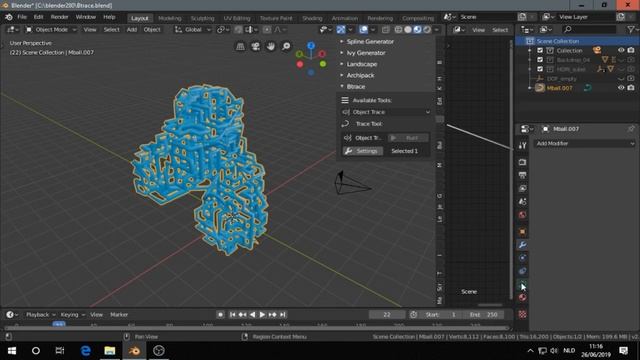The image size is (640, 360).
Task: Toggle viewport overlays button
Action: click(x=363, y=29)
